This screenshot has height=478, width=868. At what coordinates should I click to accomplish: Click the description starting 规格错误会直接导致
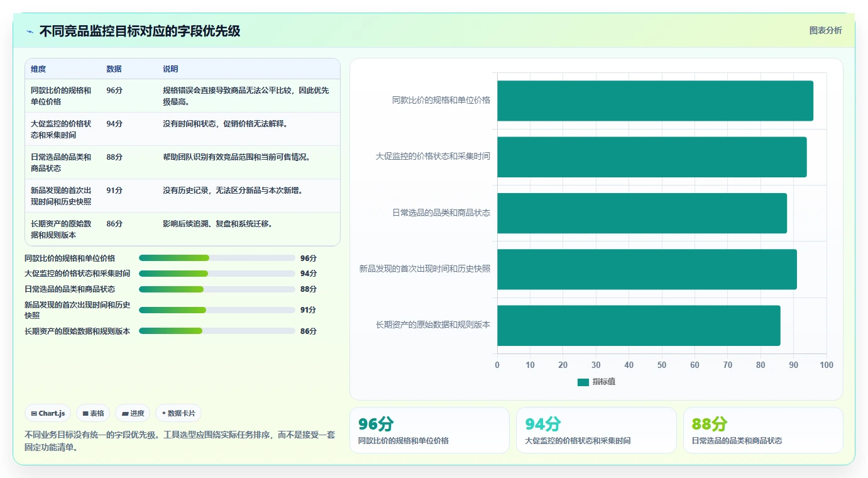[x=246, y=96]
